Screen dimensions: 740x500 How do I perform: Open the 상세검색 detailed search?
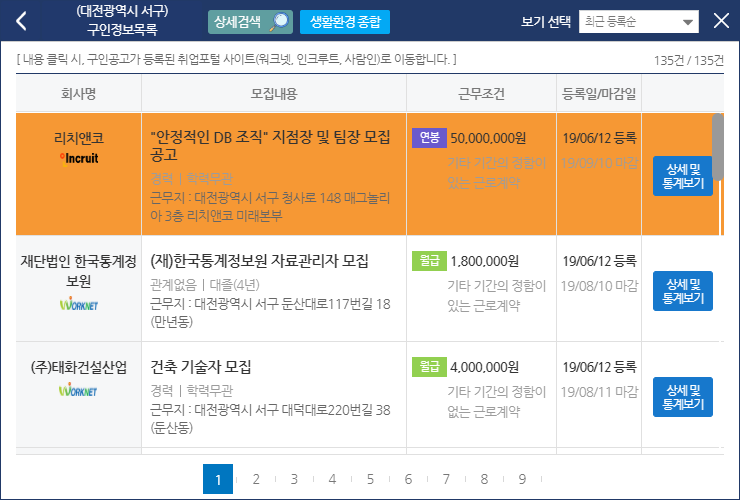250,22
